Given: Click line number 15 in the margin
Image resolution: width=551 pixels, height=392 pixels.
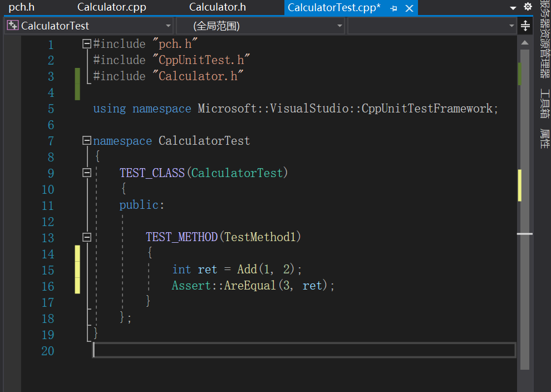Looking at the screenshot, I should coord(48,270).
